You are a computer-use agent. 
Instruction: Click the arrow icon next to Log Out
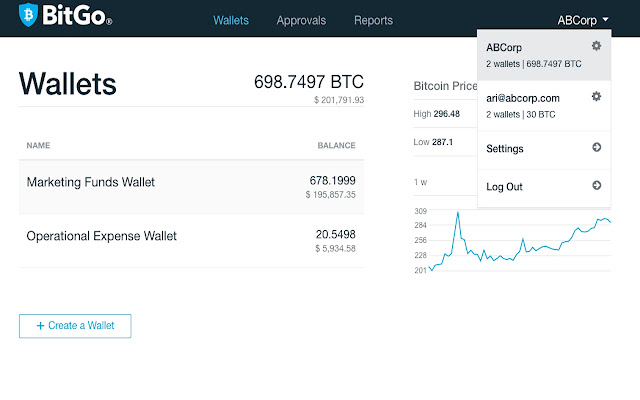[596, 185]
